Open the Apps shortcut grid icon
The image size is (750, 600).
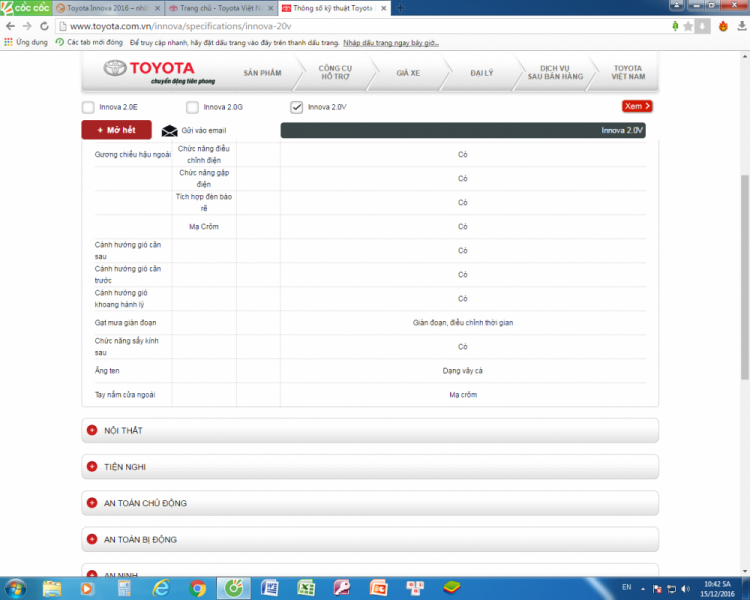coord(8,42)
